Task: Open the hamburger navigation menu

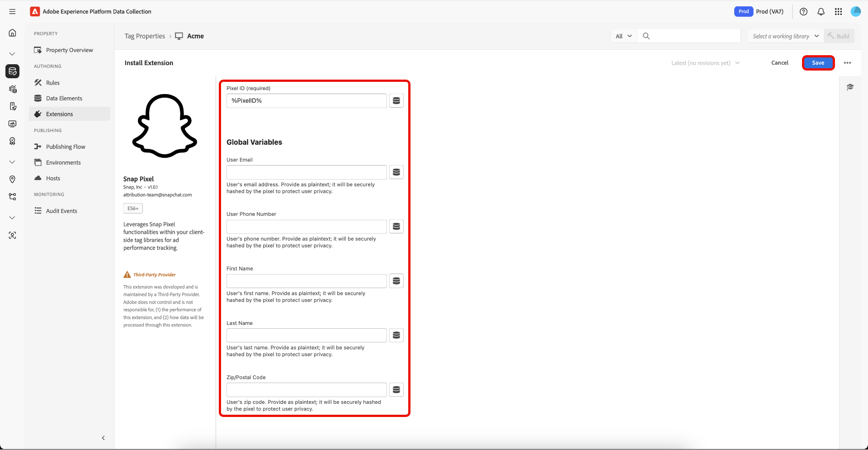Action: pos(12,12)
